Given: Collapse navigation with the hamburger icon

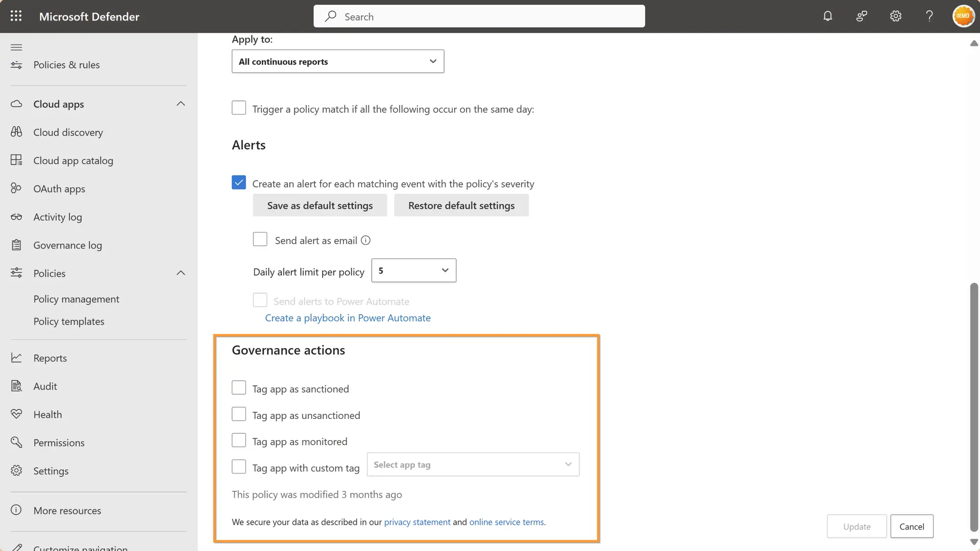Looking at the screenshot, I should [x=16, y=47].
